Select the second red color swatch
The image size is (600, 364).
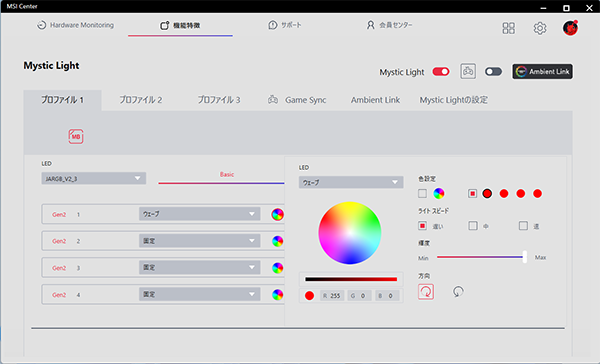click(x=504, y=194)
